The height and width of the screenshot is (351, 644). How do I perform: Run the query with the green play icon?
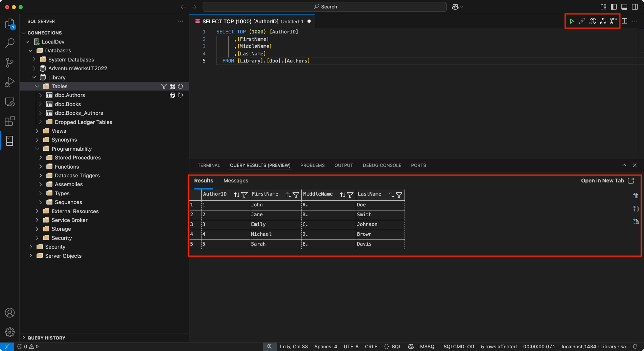click(572, 21)
